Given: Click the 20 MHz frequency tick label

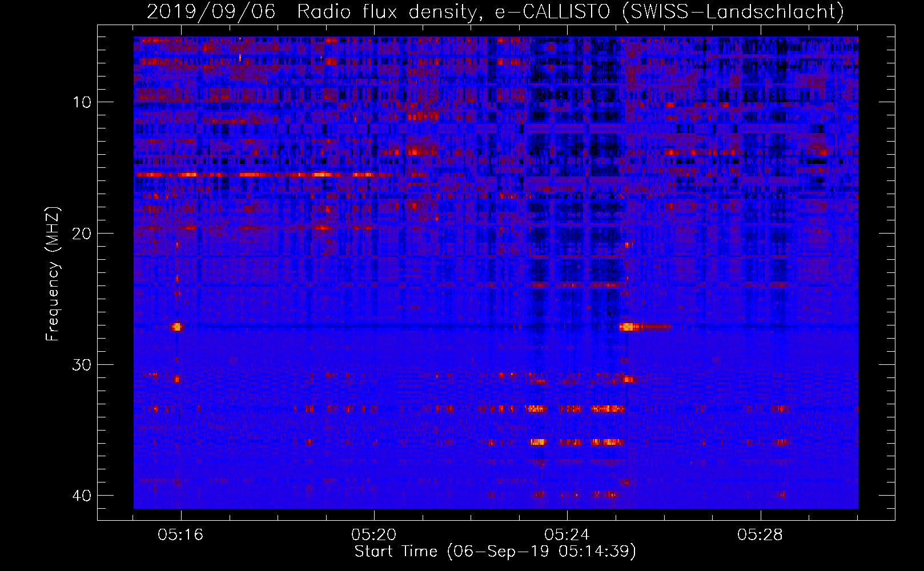Looking at the screenshot, I should tap(82, 234).
